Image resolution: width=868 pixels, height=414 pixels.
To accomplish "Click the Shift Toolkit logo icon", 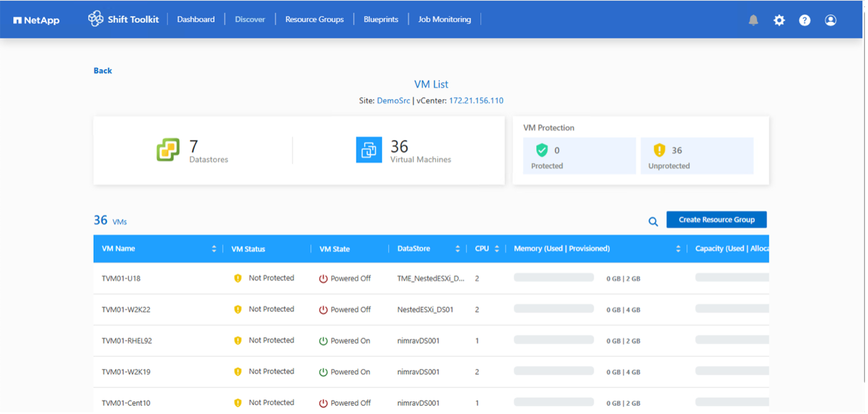I will [96, 19].
